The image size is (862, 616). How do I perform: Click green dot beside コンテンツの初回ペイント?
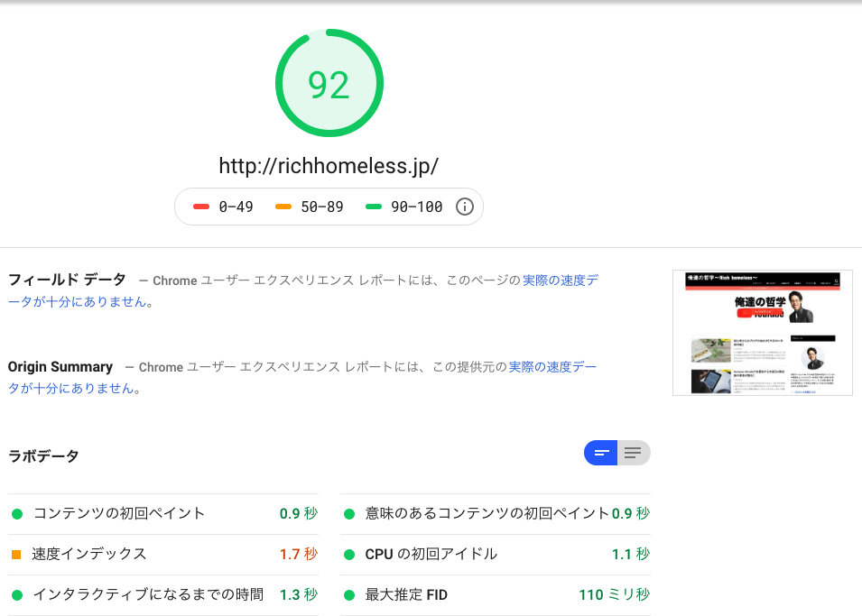(16, 514)
